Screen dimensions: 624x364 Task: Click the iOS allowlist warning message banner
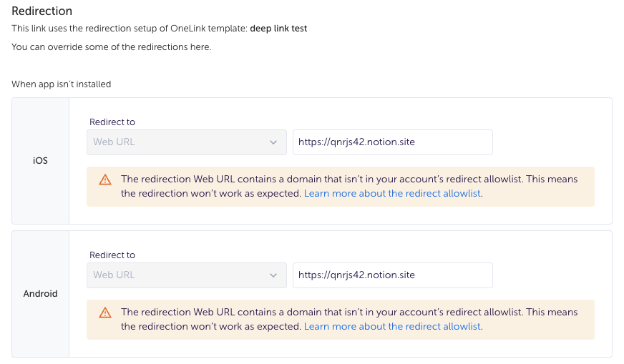click(x=341, y=187)
